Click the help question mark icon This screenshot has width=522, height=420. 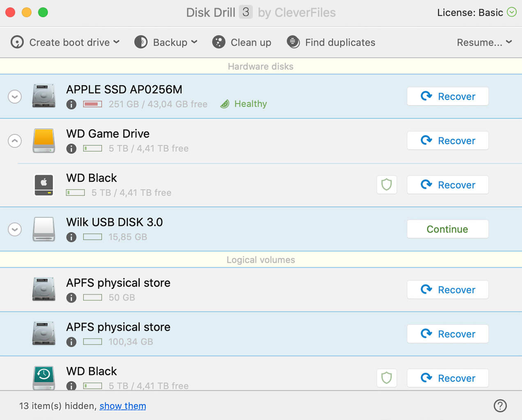[x=500, y=406]
